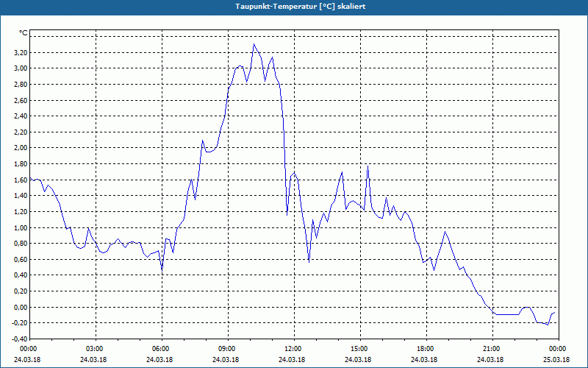Click the 1,20 y-axis label
Viewport: 588px width, 368px height.
click(x=20, y=212)
